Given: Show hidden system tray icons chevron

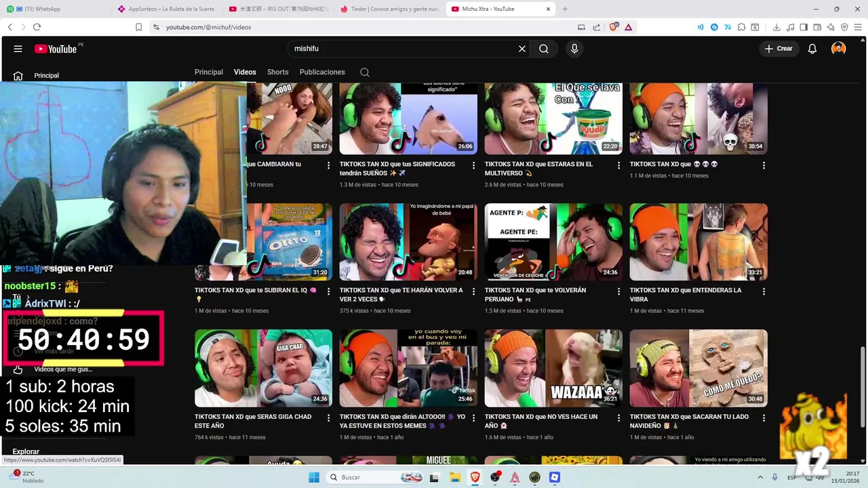Looking at the screenshot, I should [x=759, y=477].
